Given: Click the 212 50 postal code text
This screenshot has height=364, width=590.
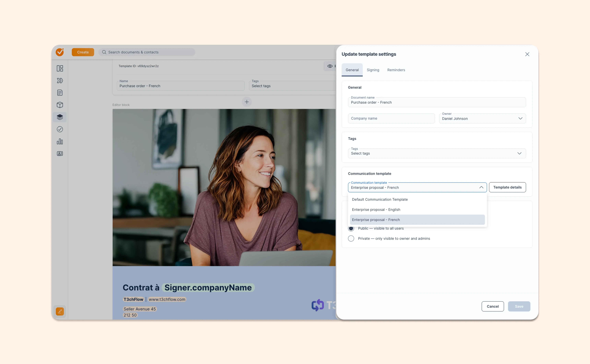Looking at the screenshot, I should pos(130,315).
